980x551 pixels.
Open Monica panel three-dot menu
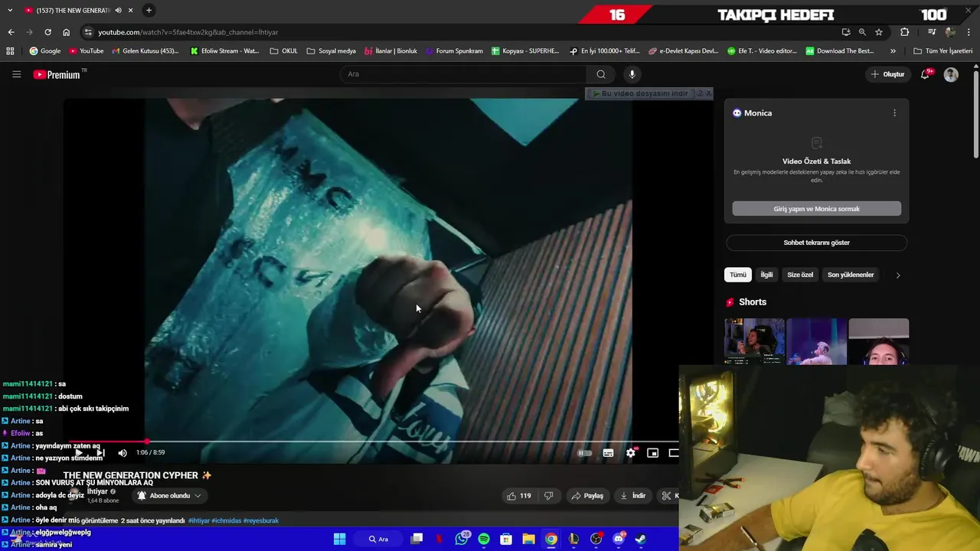[894, 112]
